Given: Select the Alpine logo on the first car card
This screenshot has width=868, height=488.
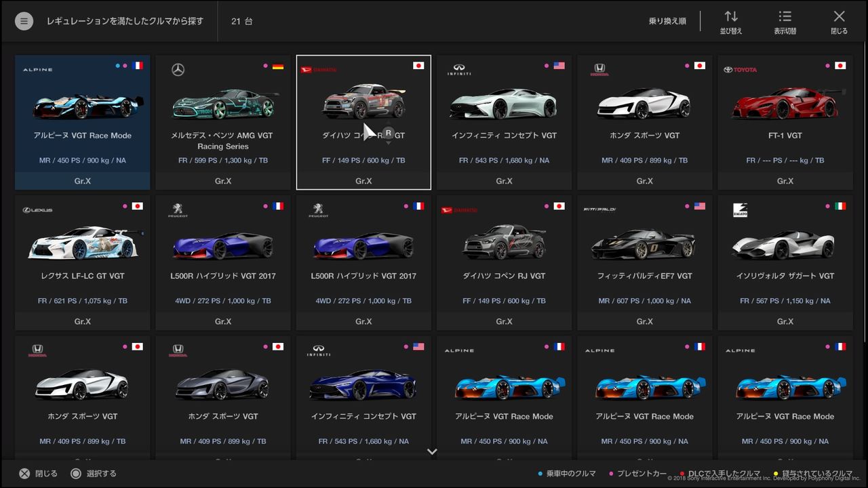Looking at the screenshot, I should 38,69.
